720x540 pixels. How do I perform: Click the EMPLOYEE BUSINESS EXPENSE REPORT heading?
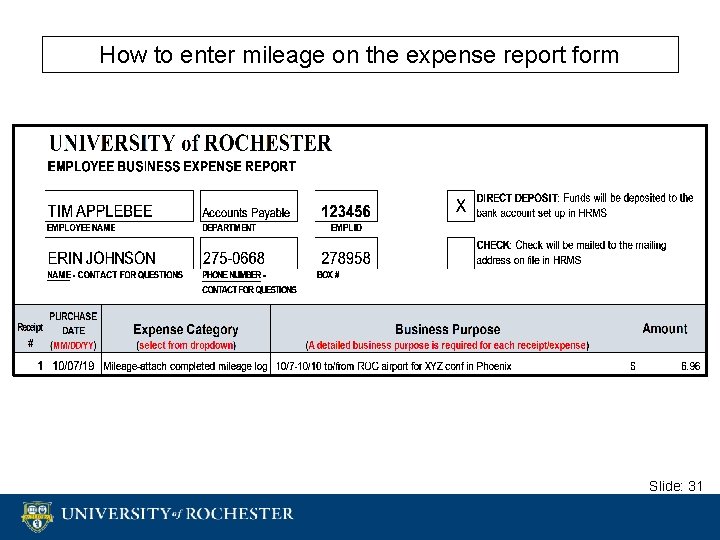[172, 166]
